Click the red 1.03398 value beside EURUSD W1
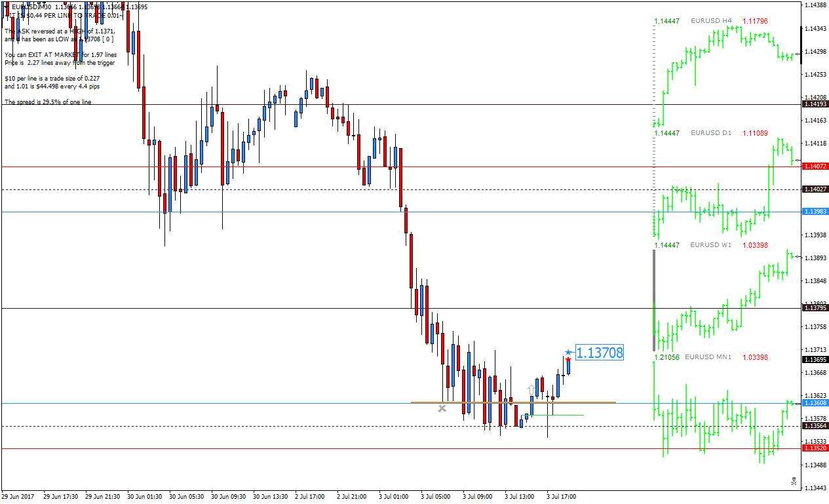 pyautogui.click(x=755, y=245)
